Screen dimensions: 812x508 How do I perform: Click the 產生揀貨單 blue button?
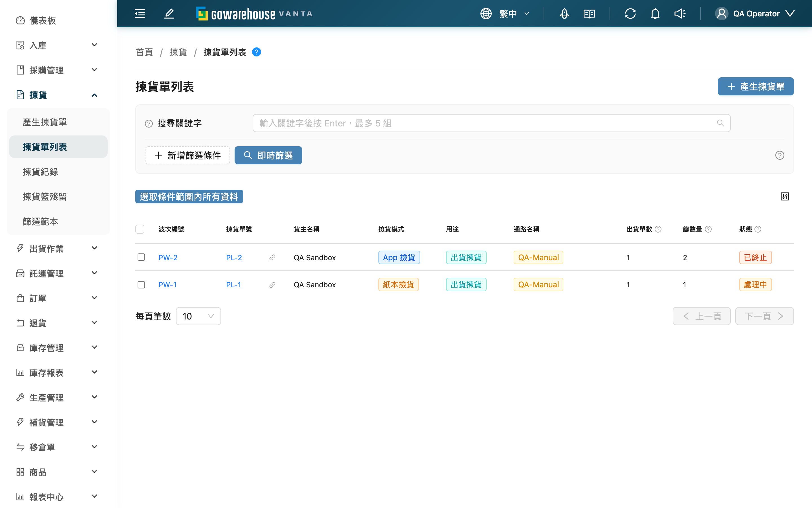tap(756, 86)
